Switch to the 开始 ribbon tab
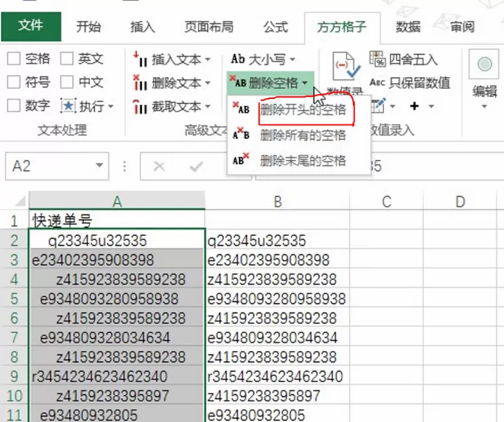Image resolution: width=504 pixels, height=422 pixels. 88,26
